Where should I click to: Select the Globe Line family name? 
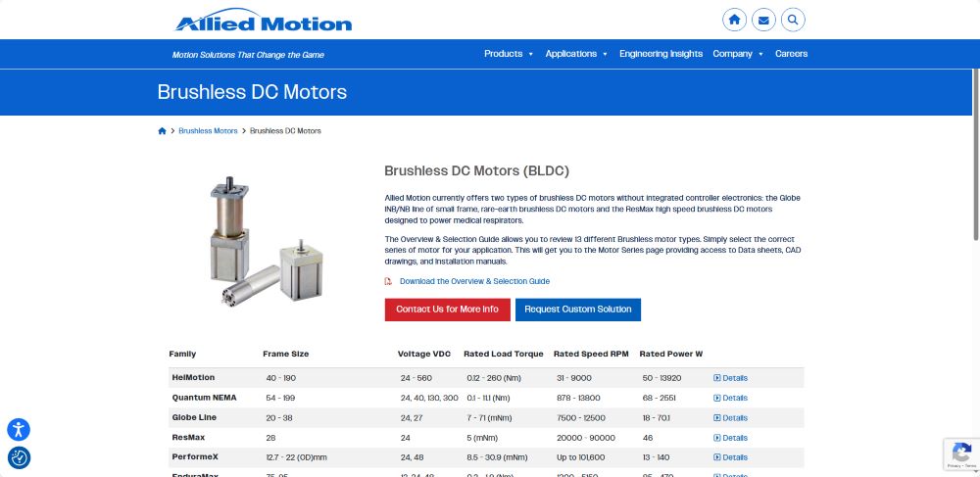click(x=194, y=417)
